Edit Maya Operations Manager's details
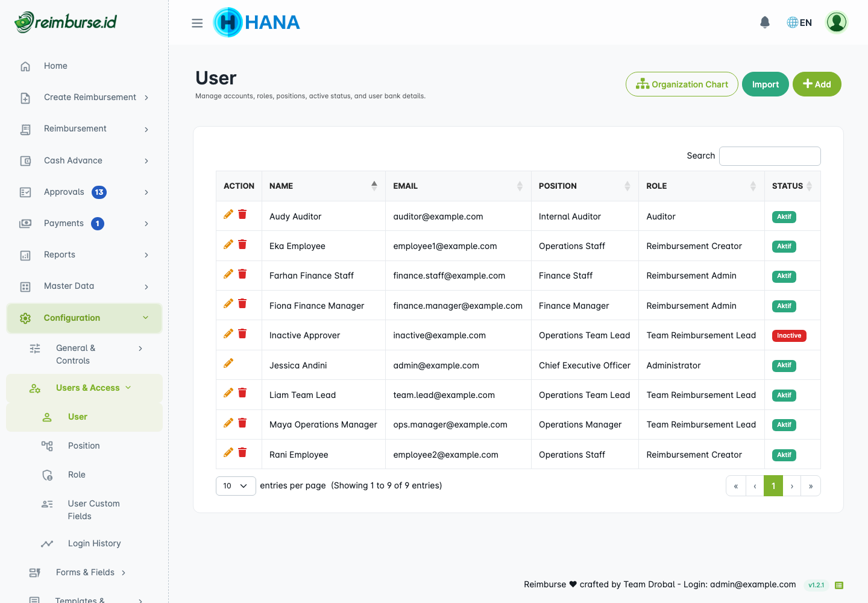 click(x=228, y=423)
